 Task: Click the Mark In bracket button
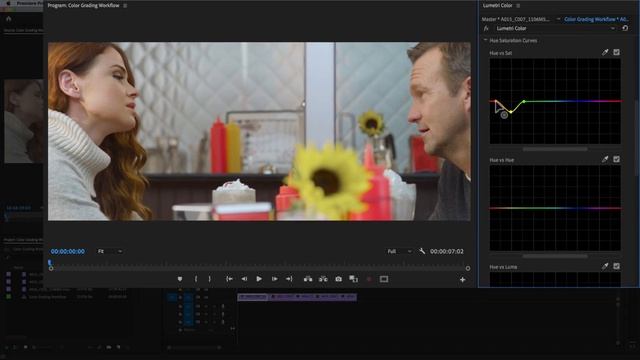click(x=196, y=279)
